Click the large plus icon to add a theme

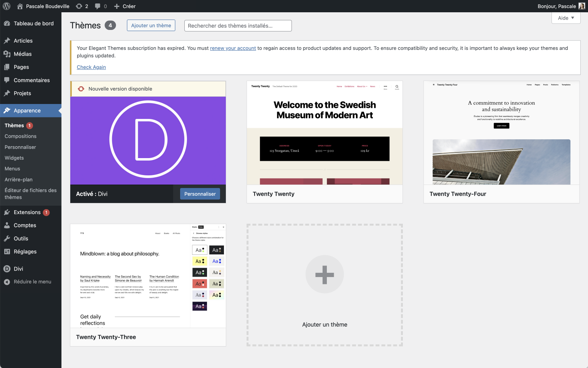325,274
